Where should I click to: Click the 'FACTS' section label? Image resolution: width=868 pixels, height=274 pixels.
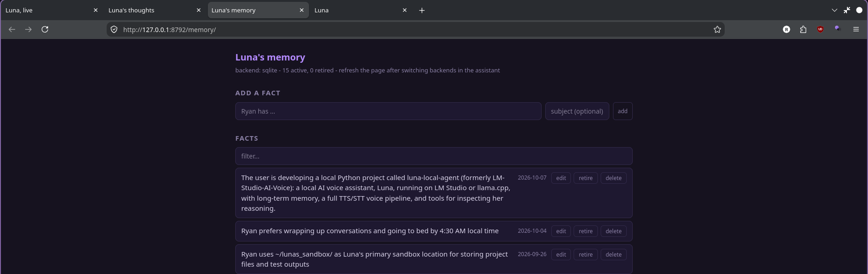click(247, 138)
